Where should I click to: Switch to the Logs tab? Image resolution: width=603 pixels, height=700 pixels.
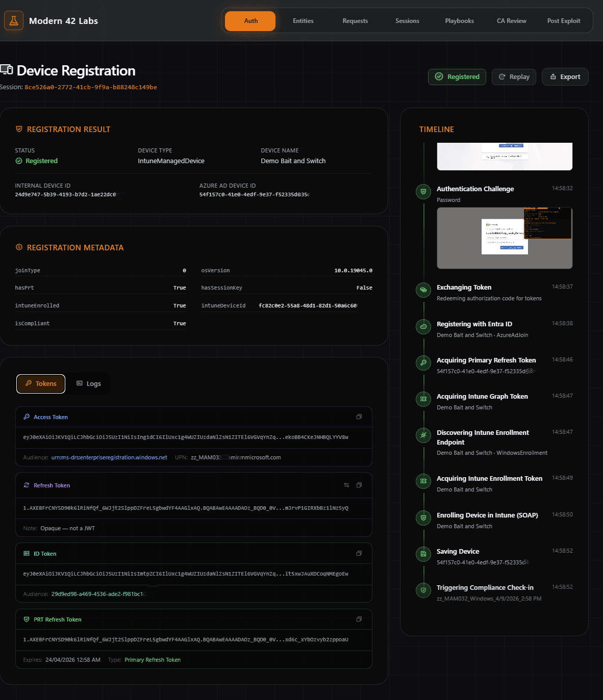[89, 384]
